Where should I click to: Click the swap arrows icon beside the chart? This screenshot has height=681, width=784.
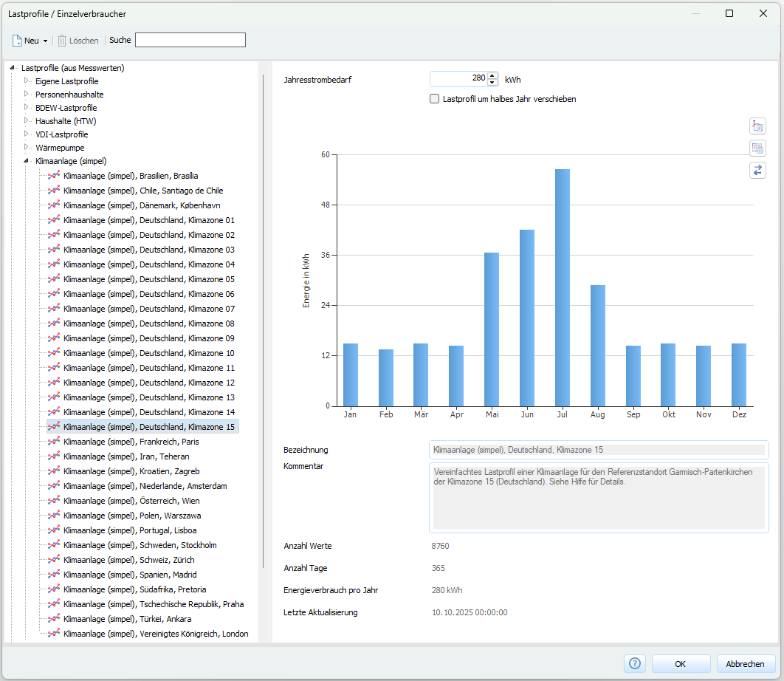pos(757,171)
